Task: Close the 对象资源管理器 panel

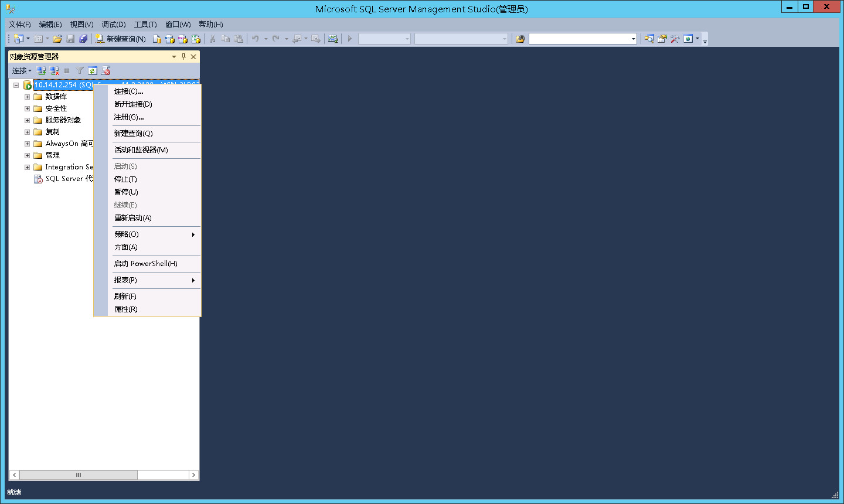Action: pyautogui.click(x=193, y=57)
